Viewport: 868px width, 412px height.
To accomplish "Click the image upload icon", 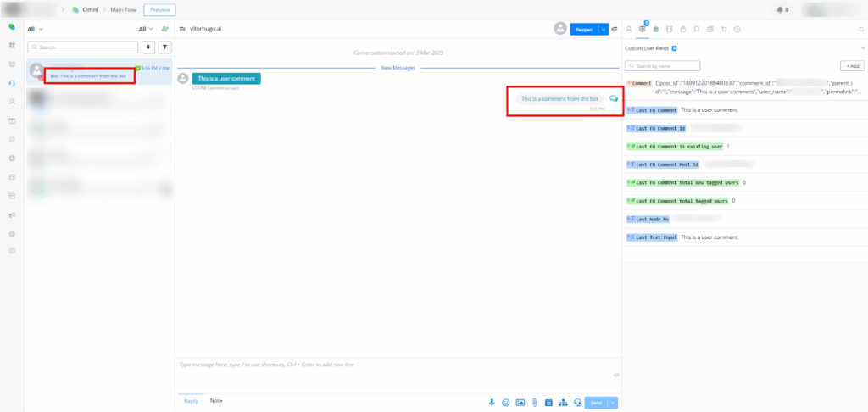I will point(520,402).
